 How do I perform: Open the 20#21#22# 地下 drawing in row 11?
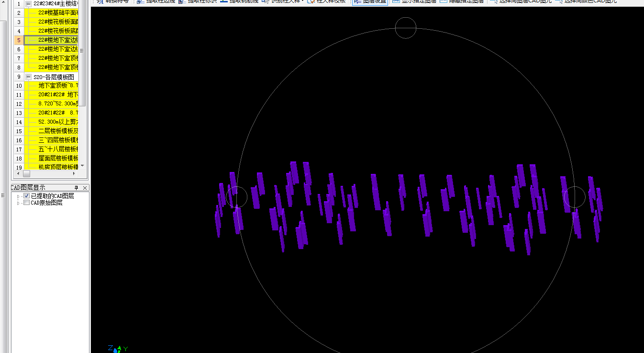coord(51,94)
